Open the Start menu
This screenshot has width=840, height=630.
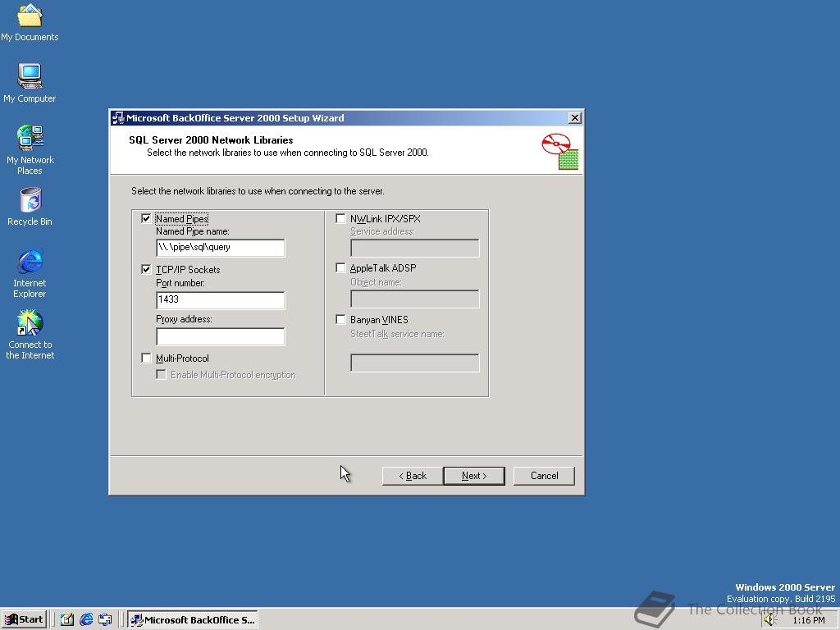(25, 620)
